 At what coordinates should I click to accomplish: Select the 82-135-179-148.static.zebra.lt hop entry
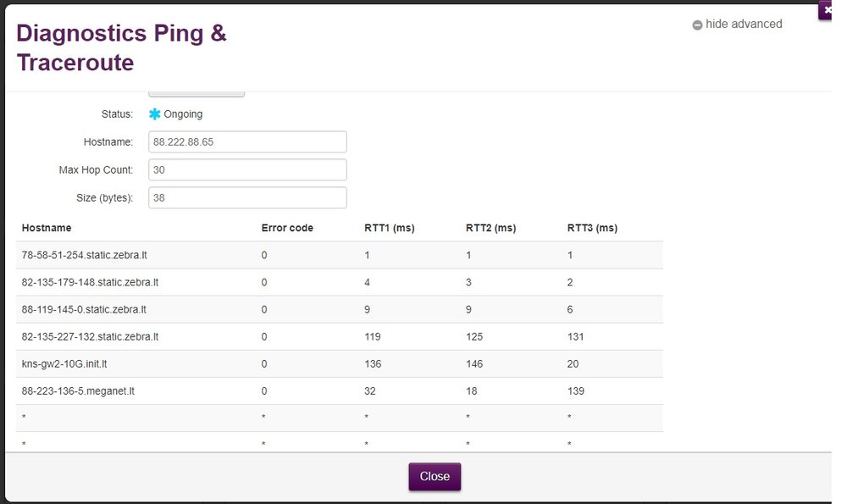[90, 282]
